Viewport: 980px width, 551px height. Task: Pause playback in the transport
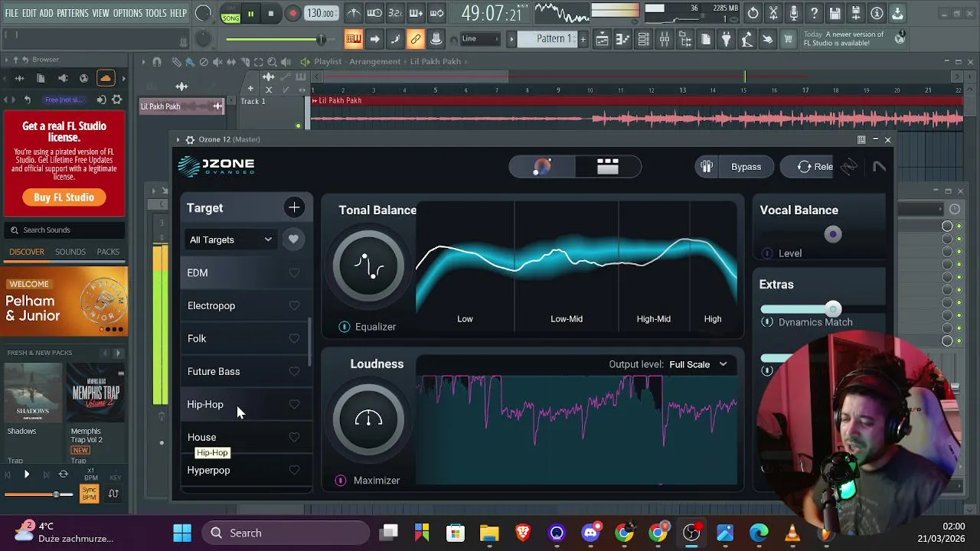[250, 14]
